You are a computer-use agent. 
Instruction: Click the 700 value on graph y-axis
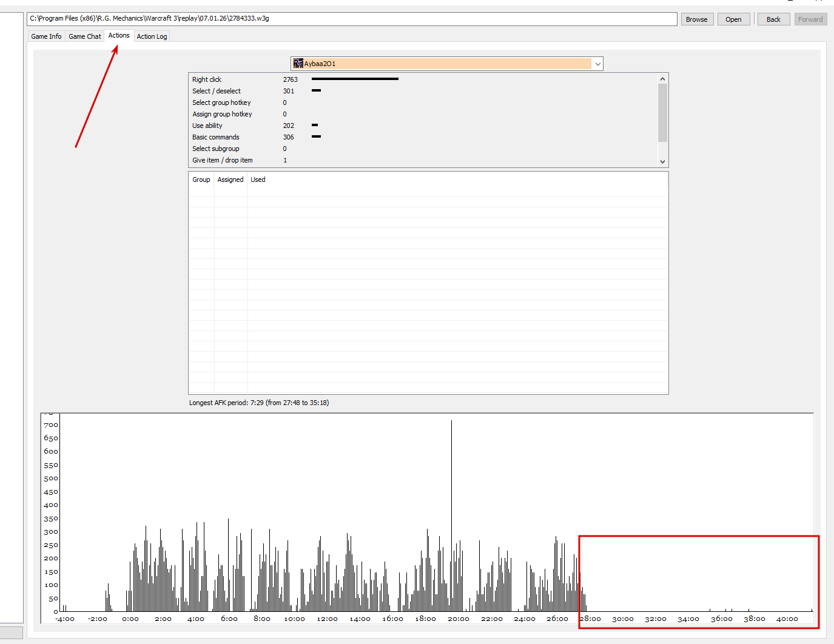click(x=51, y=425)
